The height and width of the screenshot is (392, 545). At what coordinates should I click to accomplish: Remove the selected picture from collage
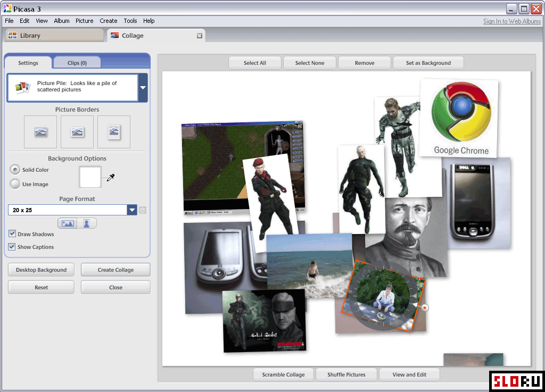coord(365,63)
